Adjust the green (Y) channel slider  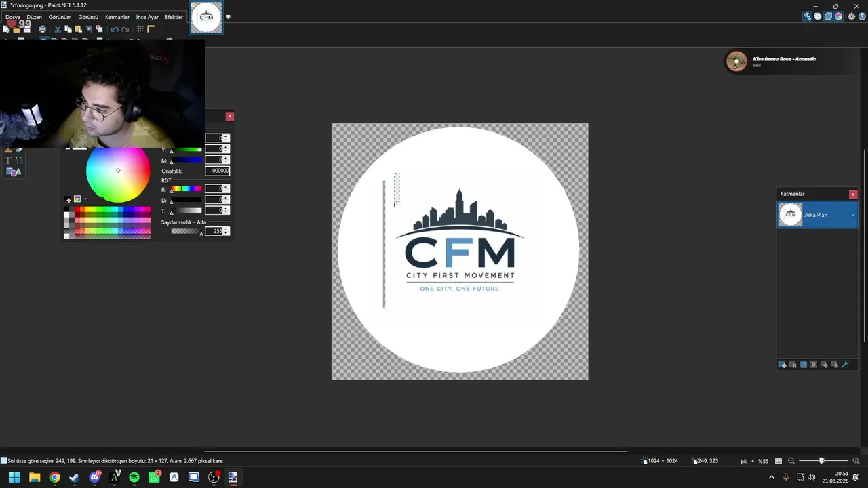click(185, 150)
